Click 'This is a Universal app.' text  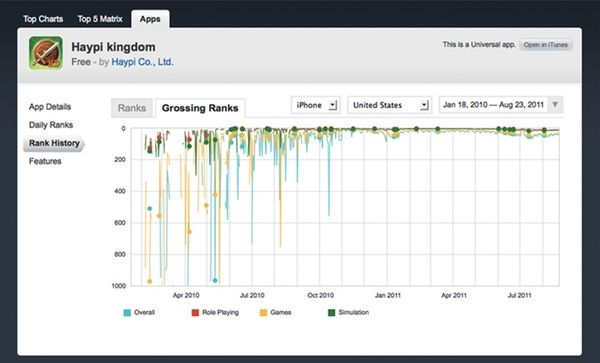(479, 44)
